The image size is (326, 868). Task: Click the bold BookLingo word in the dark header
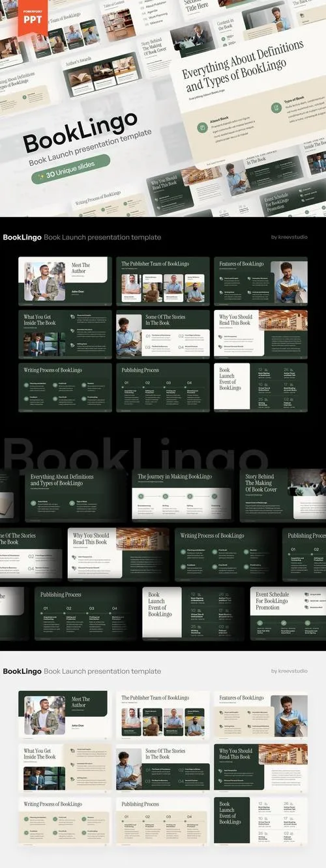tap(22, 237)
